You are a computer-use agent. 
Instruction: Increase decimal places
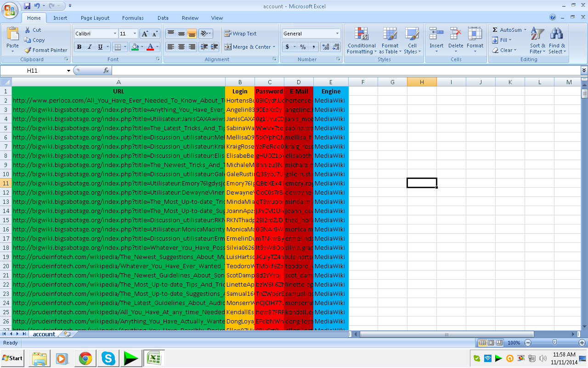[x=326, y=47]
